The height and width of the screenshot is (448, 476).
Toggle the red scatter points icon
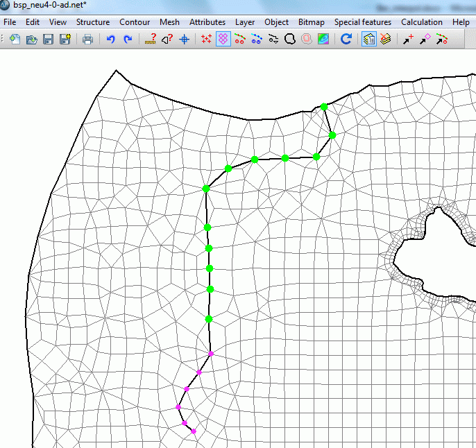[x=207, y=39]
